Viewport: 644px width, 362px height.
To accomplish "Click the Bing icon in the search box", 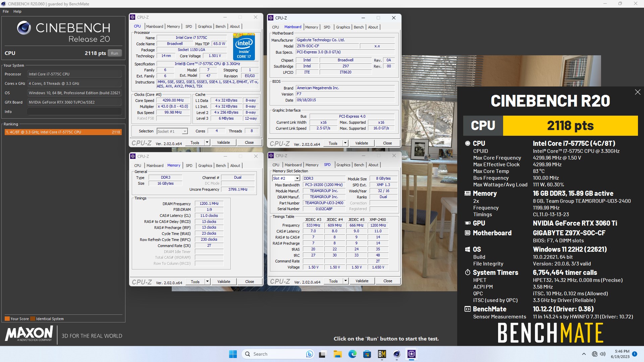I will point(309,354).
